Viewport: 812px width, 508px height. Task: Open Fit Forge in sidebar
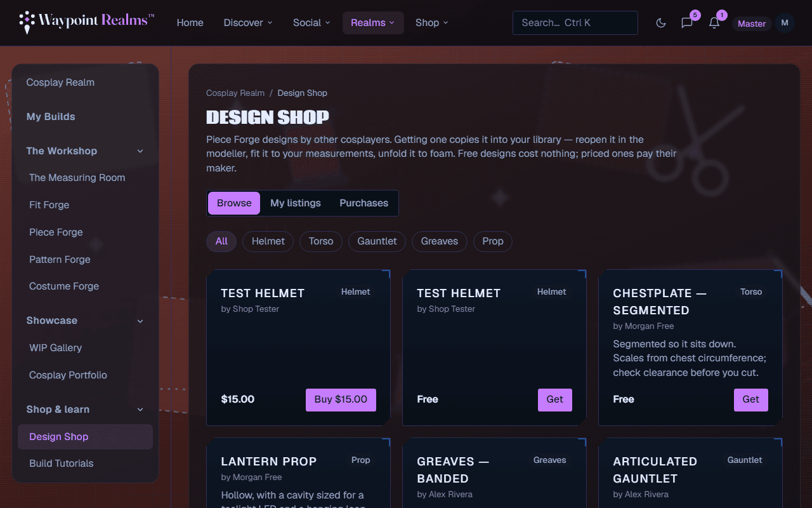tap(85, 205)
